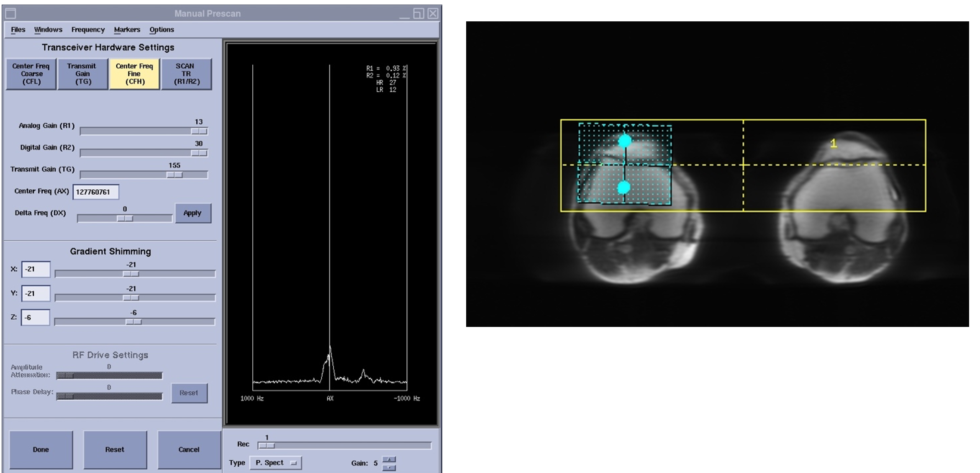Click the Done button

coord(41,449)
